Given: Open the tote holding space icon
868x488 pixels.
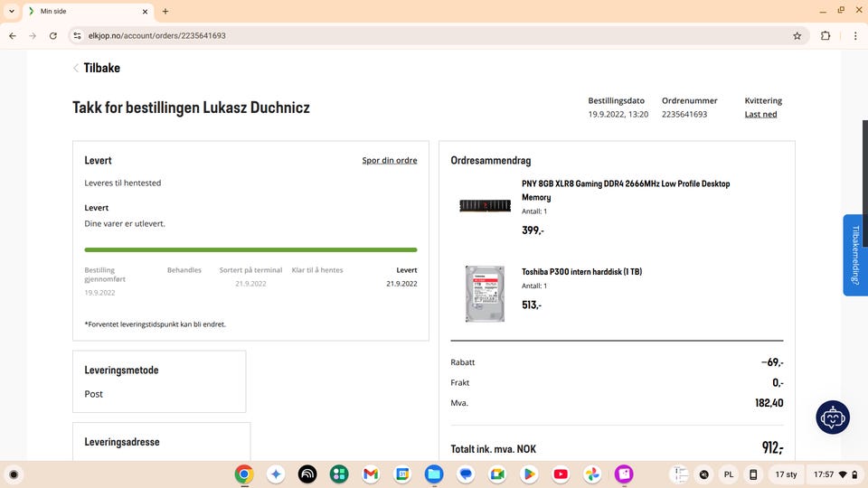Looking at the screenshot, I should [x=679, y=474].
